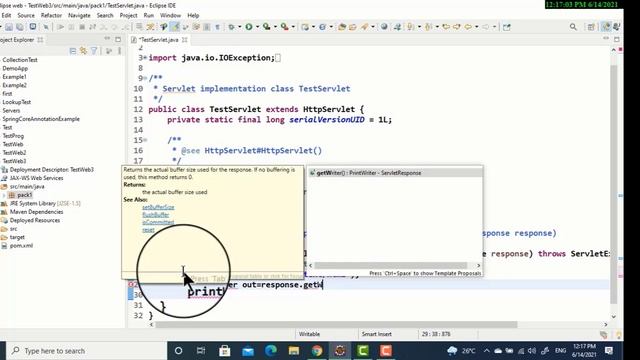Select Maven Dependencies in Project Explorer

[36, 212]
